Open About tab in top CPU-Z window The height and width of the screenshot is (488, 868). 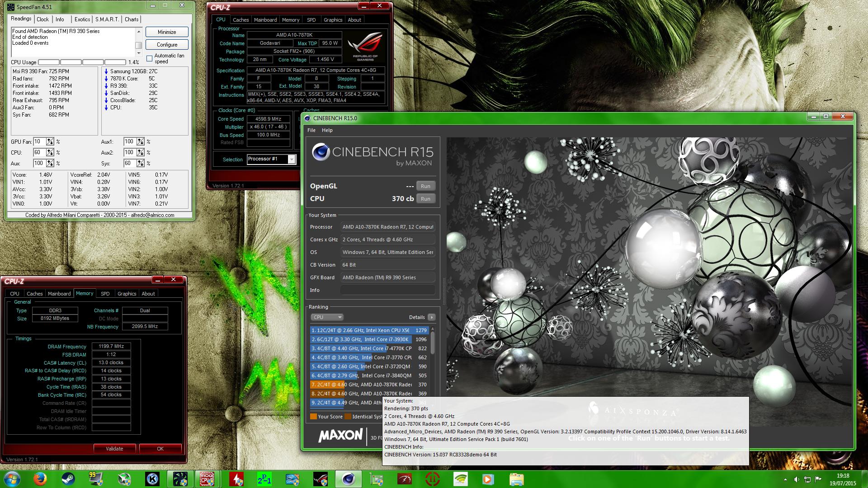coord(354,20)
